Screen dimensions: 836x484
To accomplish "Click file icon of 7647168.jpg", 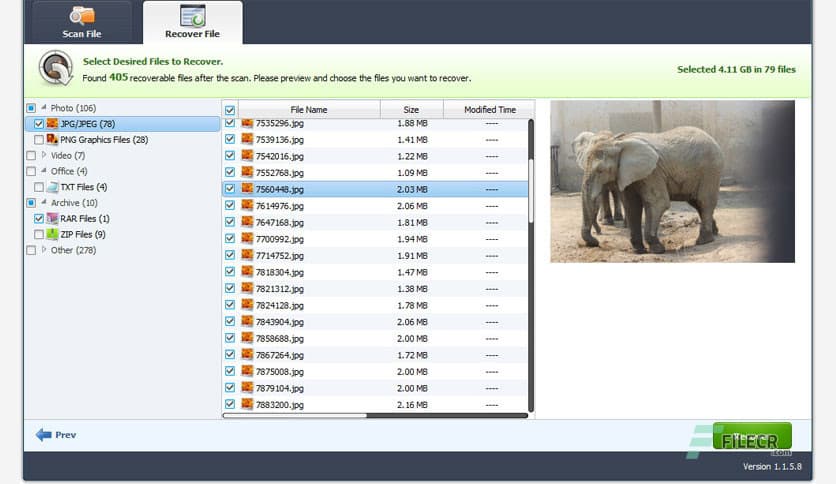I will [x=247, y=222].
